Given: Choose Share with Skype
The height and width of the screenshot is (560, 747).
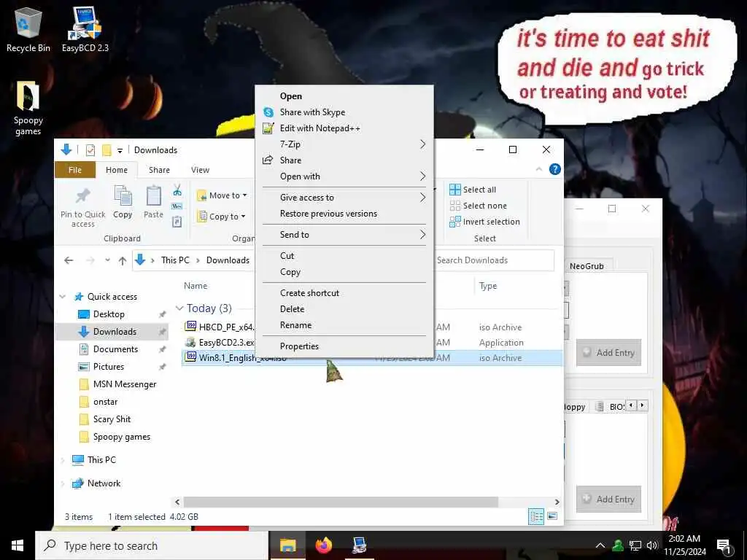Looking at the screenshot, I should 344,112.
